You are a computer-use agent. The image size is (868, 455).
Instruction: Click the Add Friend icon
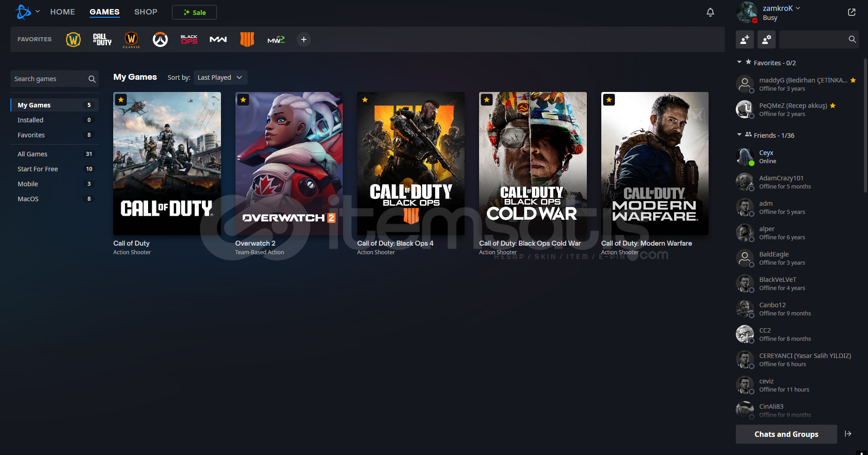tap(745, 40)
